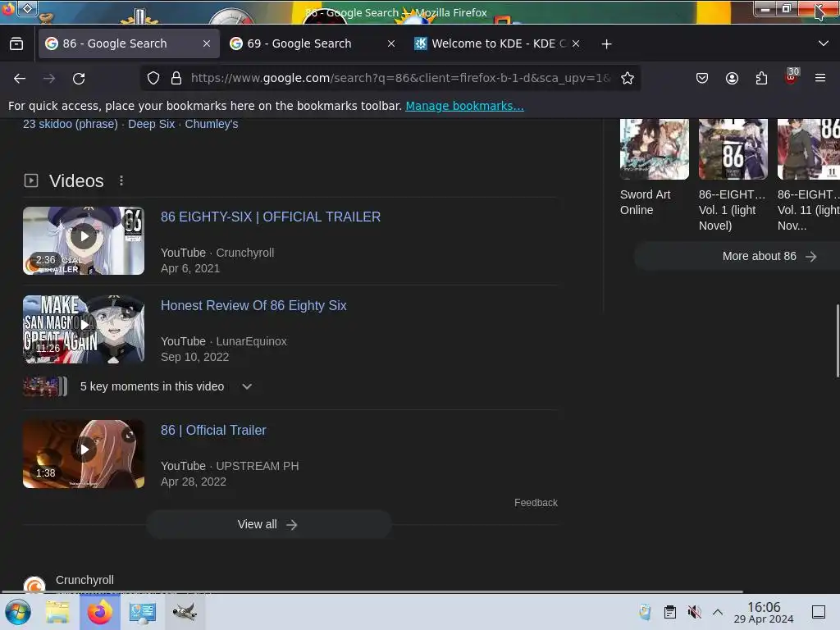
Task: Show site security lock information
Action: [x=176, y=78]
